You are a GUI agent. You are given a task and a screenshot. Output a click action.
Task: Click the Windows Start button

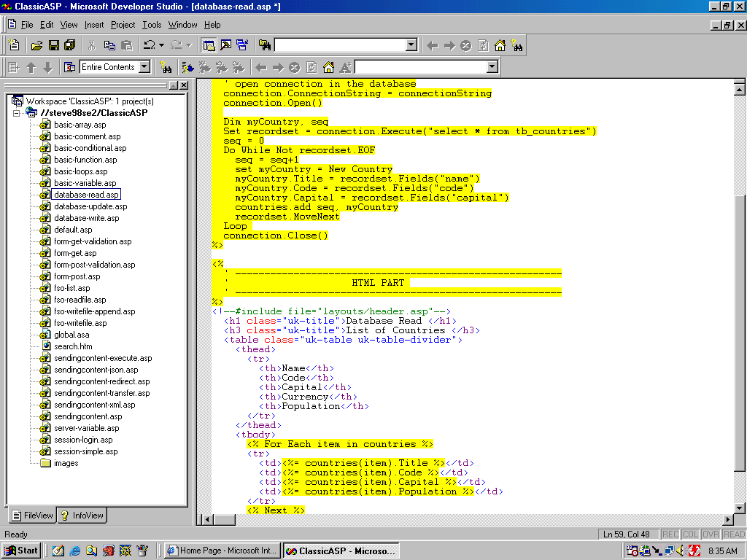[x=21, y=551]
